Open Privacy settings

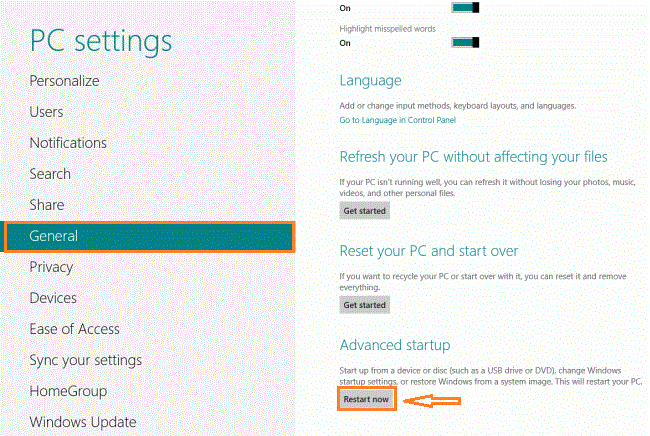click(x=51, y=267)
